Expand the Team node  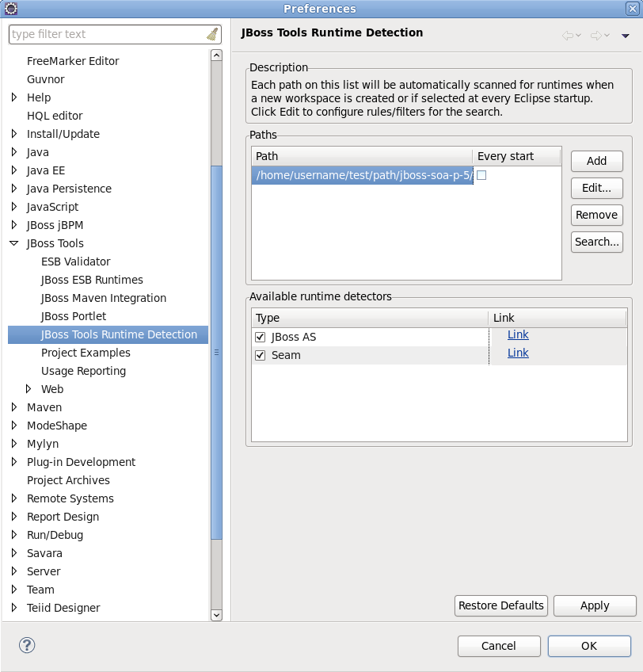click(14, 590)
